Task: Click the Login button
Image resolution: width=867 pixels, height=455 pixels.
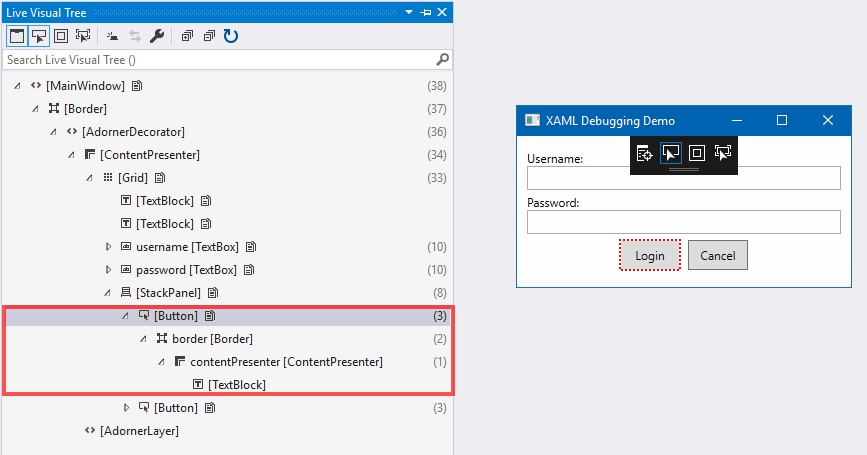Action: coord(650,255)
